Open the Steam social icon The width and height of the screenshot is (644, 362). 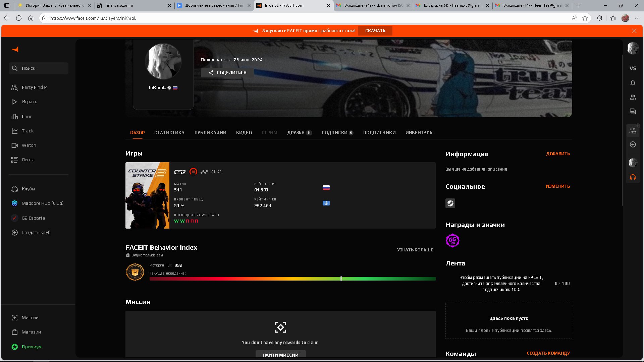click(x=450, y=203)
